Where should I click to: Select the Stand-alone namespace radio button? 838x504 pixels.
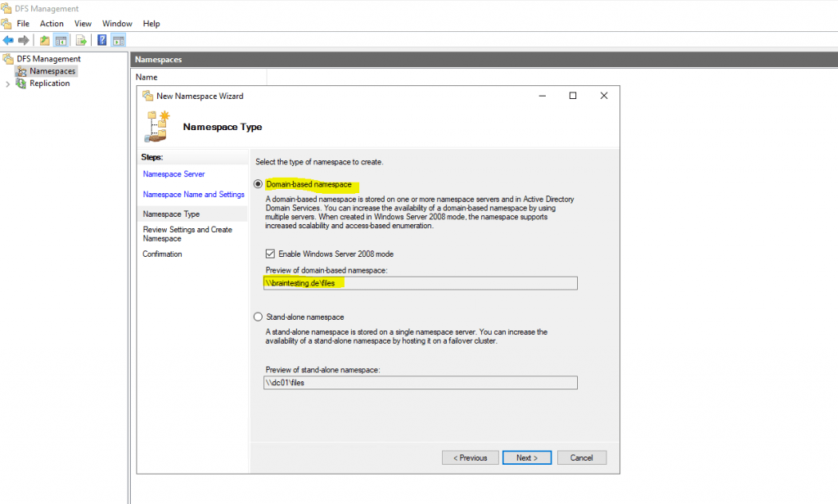258,317
